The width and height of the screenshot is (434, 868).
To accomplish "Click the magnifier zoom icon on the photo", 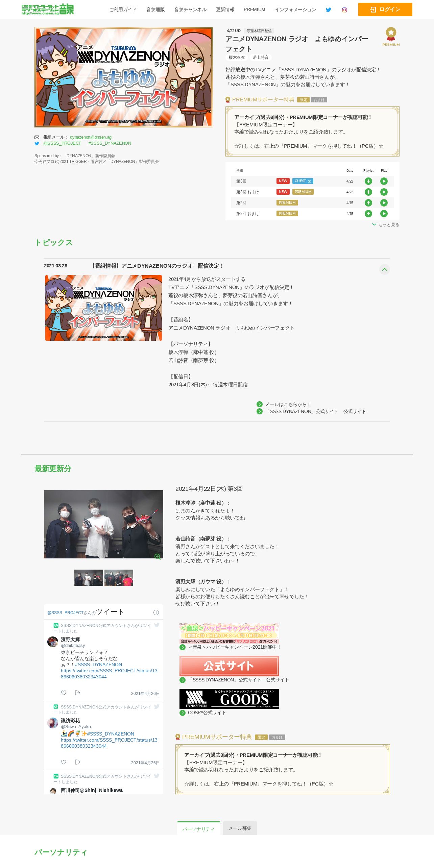I will pos(158,556).
